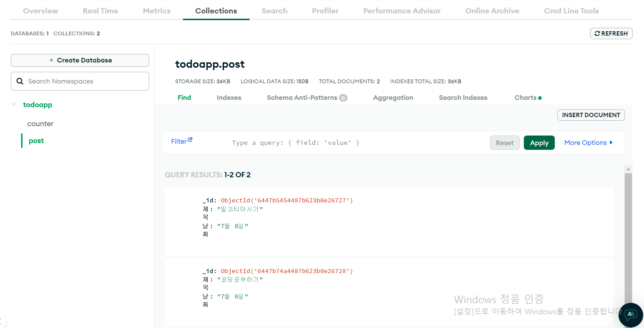Select the post collection
The height and width of the screenshot is (328, 644).
coord(36,141)
